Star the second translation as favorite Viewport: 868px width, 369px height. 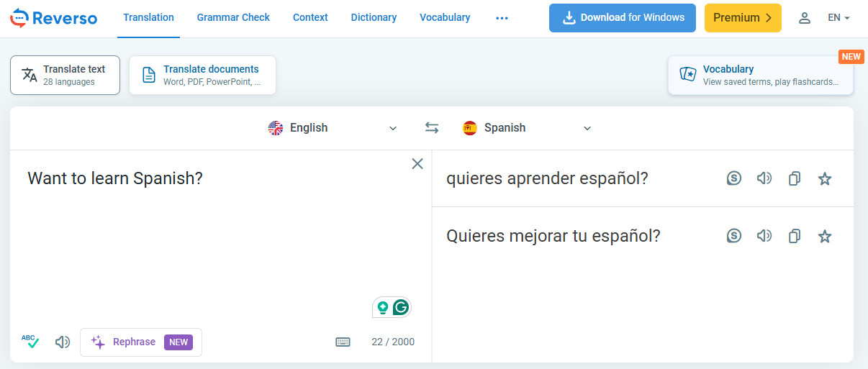tap(825, 236)
